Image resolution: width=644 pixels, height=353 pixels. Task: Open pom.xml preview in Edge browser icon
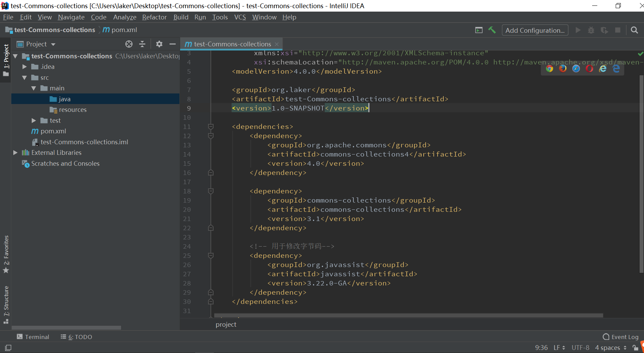pos(616,69)
